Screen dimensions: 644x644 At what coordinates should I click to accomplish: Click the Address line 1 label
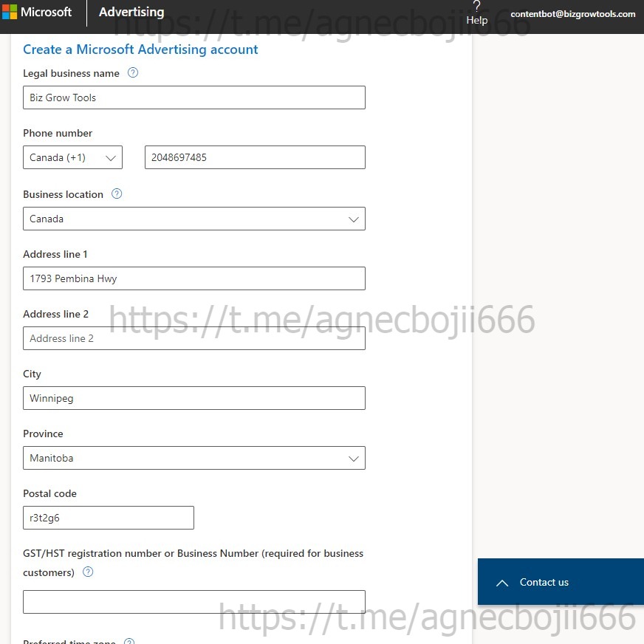pos(55,254)
